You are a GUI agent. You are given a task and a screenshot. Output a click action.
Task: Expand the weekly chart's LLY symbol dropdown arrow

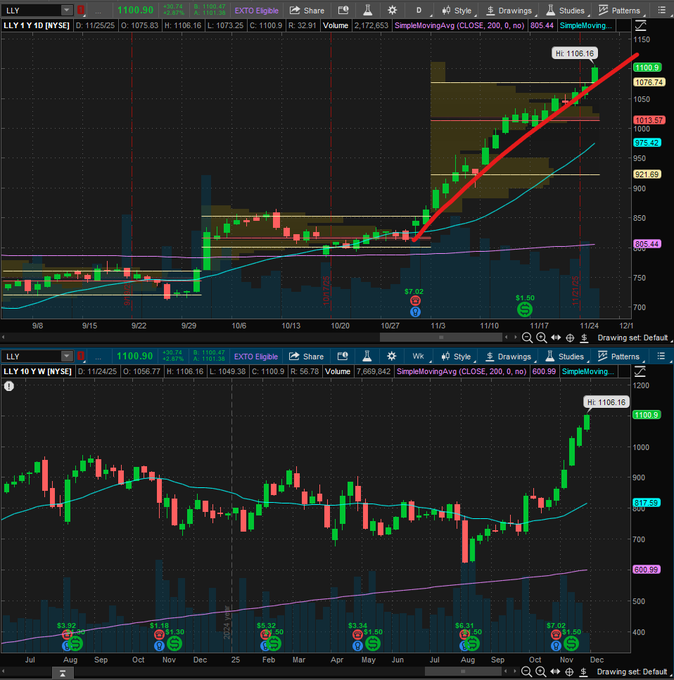click(x=66, y=356)
